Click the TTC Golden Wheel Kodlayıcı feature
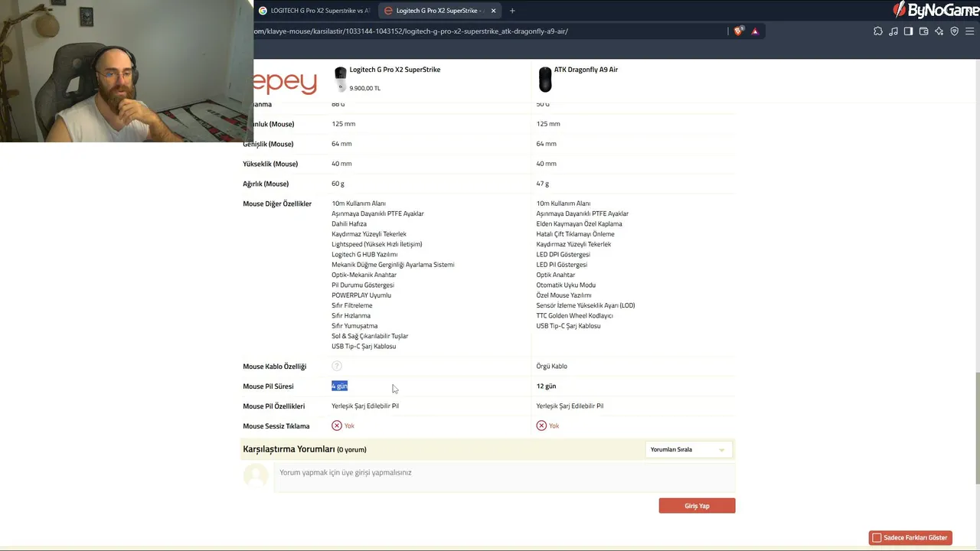 tap(575, 315)
